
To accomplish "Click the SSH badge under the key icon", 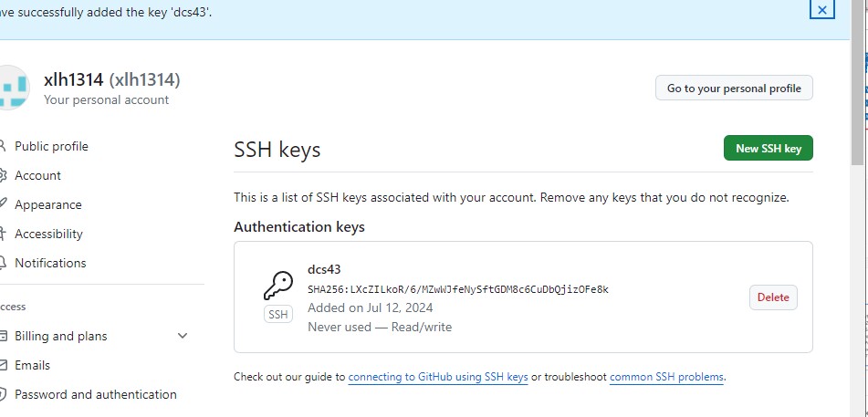I will coord(277,315).
